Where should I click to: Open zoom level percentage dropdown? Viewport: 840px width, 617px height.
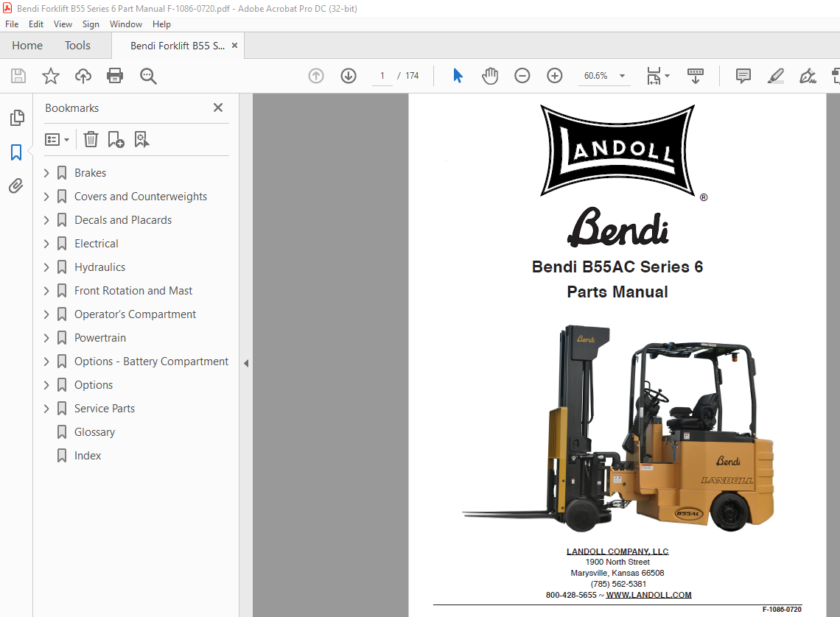pyautogui.click(x=622, y=76)
